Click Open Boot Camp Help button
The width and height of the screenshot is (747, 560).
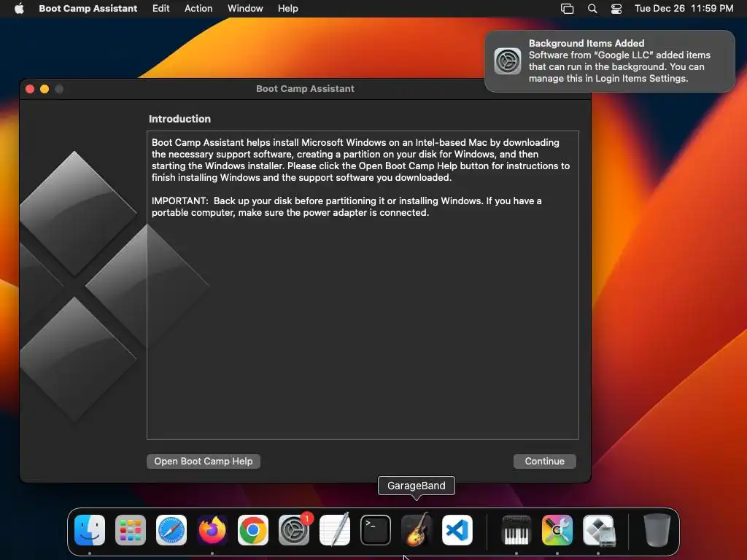(x=204, y=461)
